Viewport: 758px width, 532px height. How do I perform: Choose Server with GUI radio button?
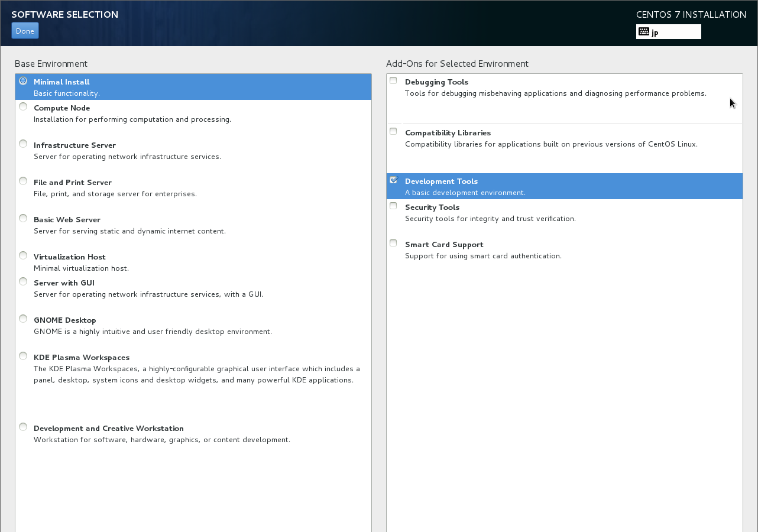coord(23,281)
